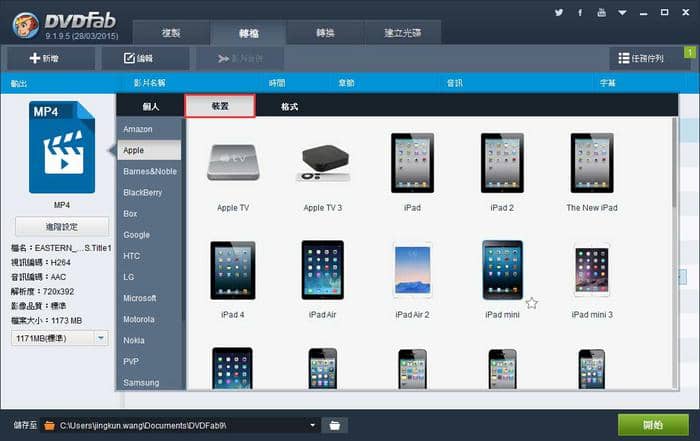
Task: Switch to the copy (複製) module tab
Action: (x=171, y=33)
